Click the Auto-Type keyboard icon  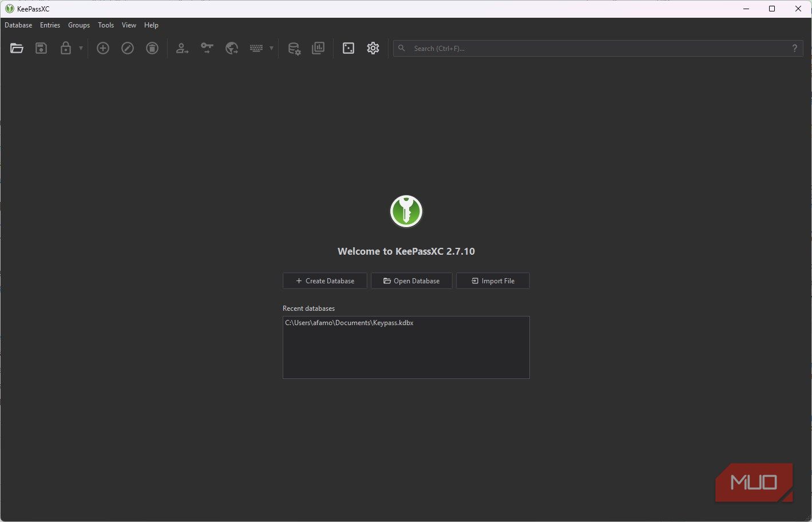pyautogui.click(x=256, y=49)
